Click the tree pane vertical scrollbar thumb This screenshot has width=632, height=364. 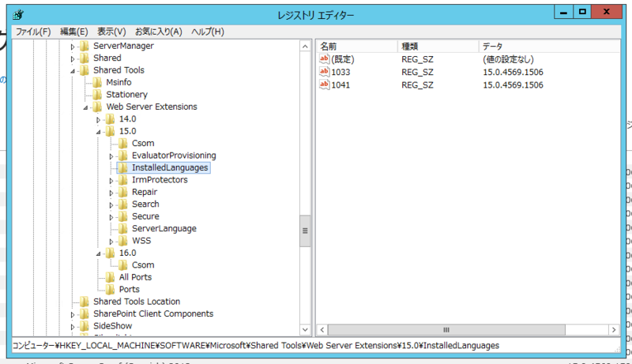(305, 231)
